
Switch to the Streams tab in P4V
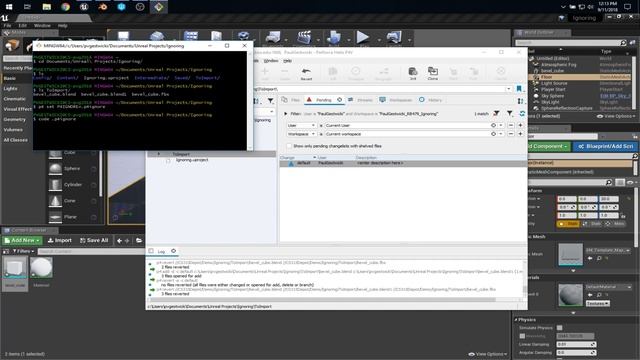tap(360, 100)
